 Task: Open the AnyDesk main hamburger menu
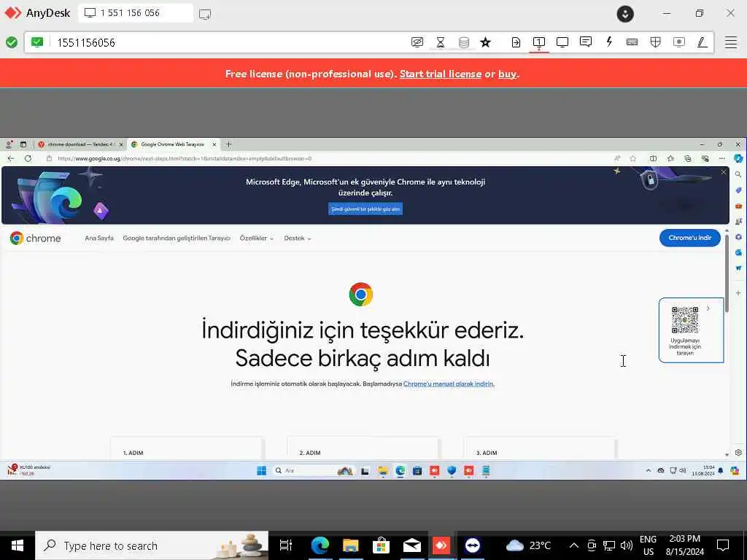pos(731,42)
